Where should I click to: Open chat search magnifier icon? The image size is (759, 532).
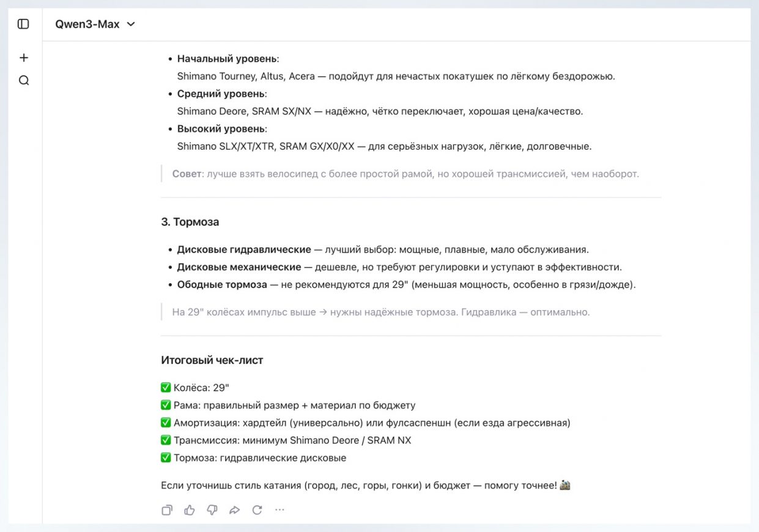(24, 81)
